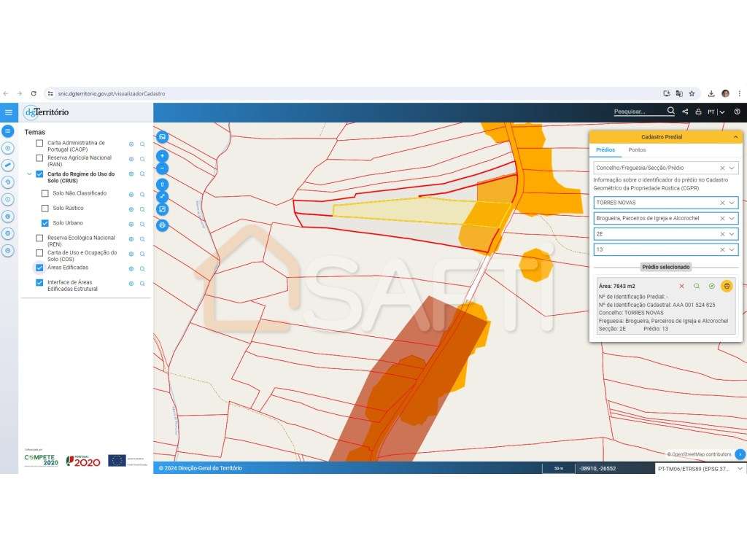Open the prédio 13 dropdown

coord(732,250)
